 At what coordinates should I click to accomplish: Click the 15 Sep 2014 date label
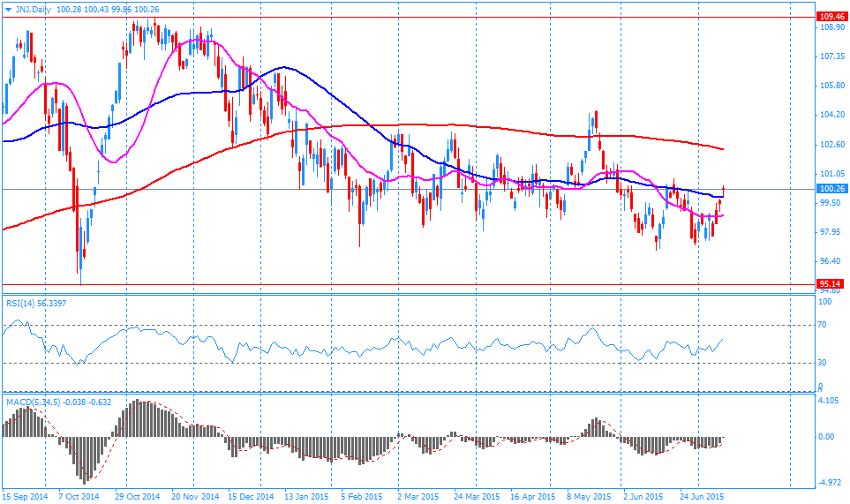click(x=25, y=496)
